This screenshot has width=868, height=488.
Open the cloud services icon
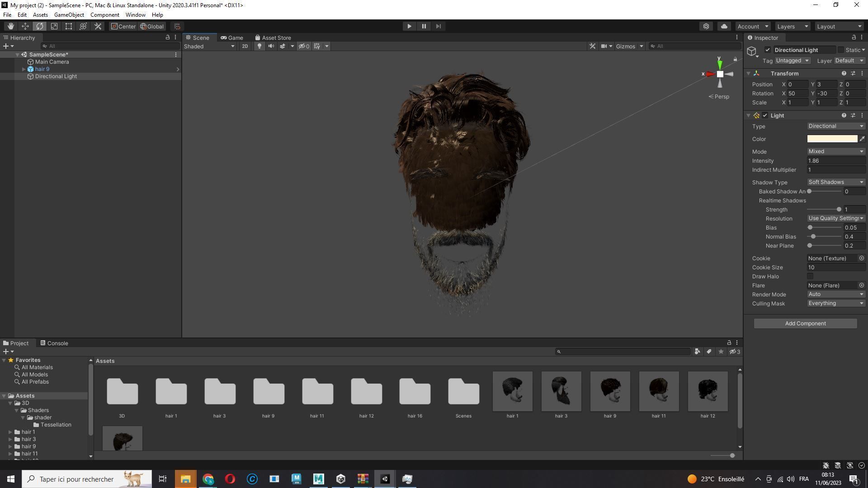[x=724, y=26]
